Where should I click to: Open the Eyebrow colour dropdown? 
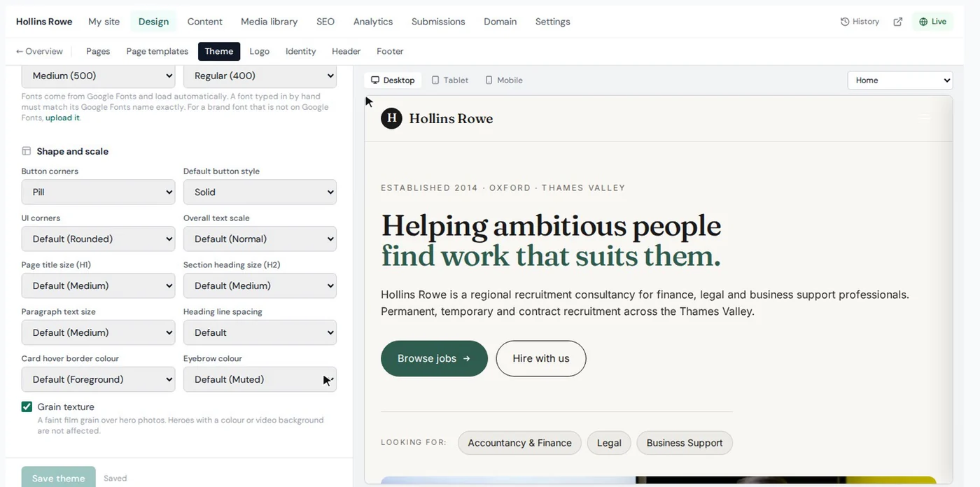(260, 379)
